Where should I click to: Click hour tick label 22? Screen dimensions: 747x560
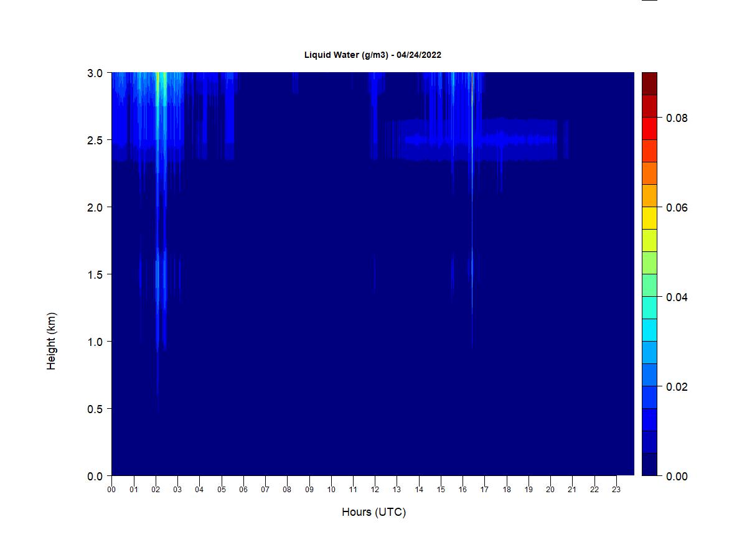pos(594,490)
